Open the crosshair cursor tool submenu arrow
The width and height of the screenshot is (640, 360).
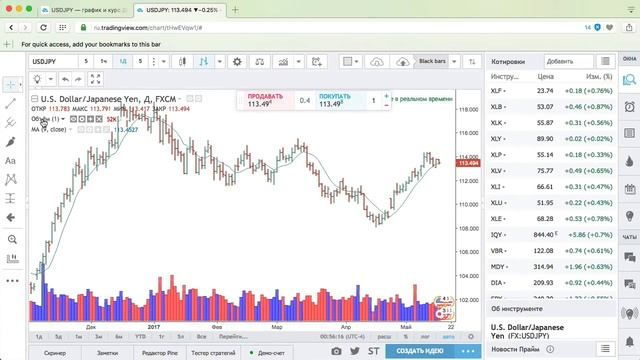(x=20, y=84)
